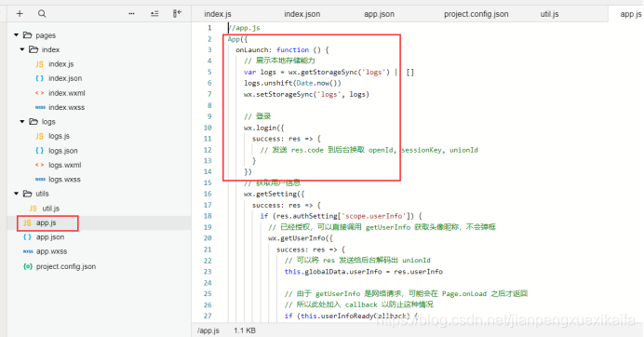Click config icon beside project.config.json

point(28,266)
